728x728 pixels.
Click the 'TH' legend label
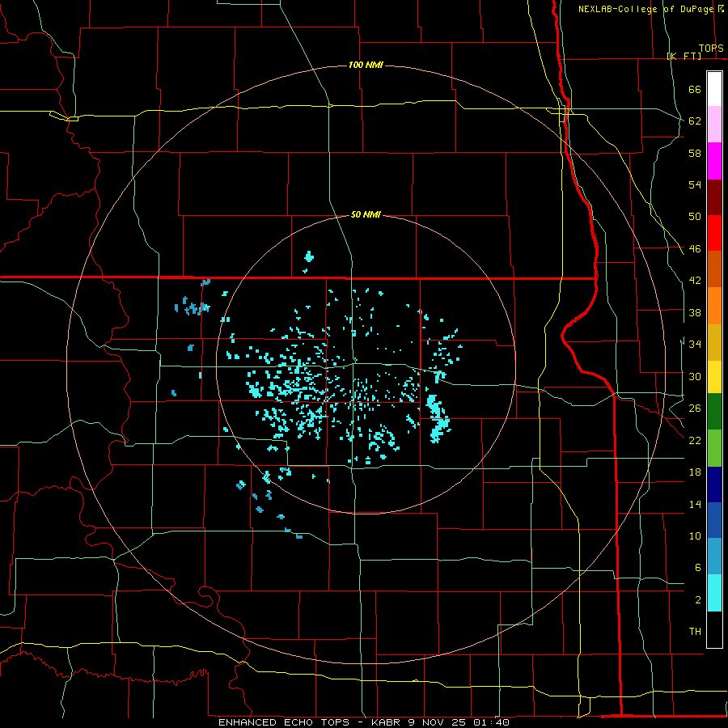click(x=695, y=631)
